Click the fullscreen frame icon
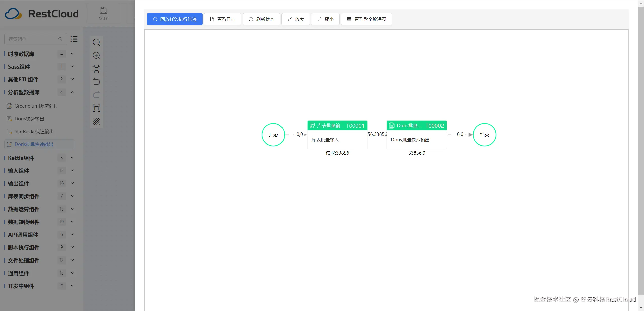Image resolution: width=644 pixels, height=311 pixels. 96,108
